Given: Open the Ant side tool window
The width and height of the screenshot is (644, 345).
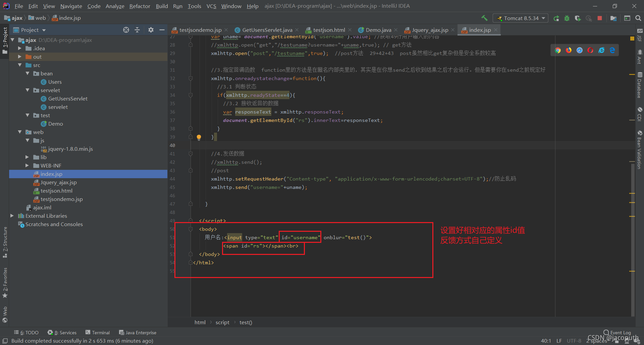Looking at the screenshot, I should [x=639, y=56].
